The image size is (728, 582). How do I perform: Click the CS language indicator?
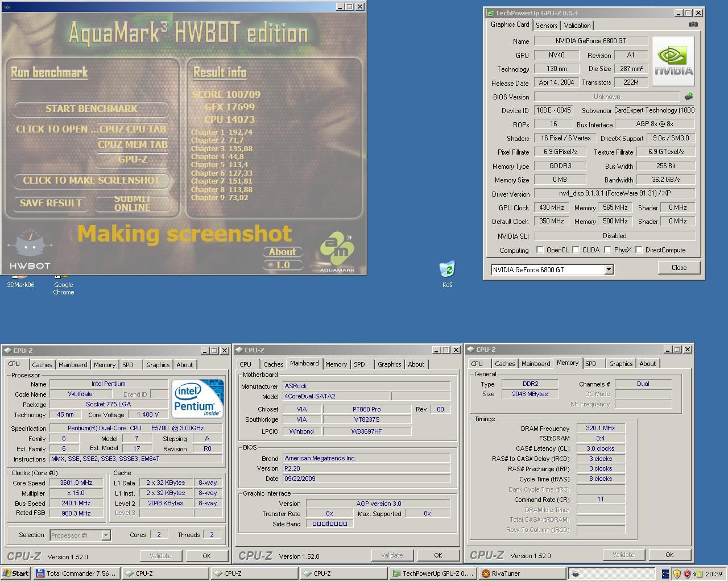666,574
